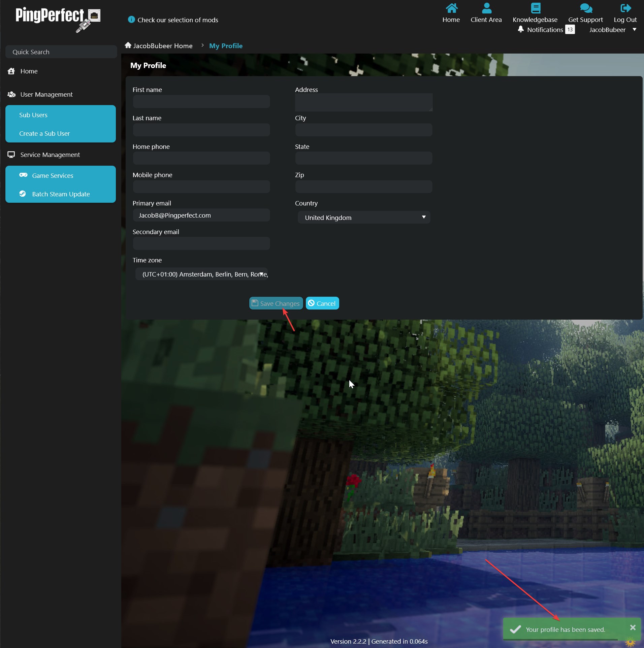Screen dimensions: 644x648
Task: Open Check our selection of mods link
Action: 178,20
